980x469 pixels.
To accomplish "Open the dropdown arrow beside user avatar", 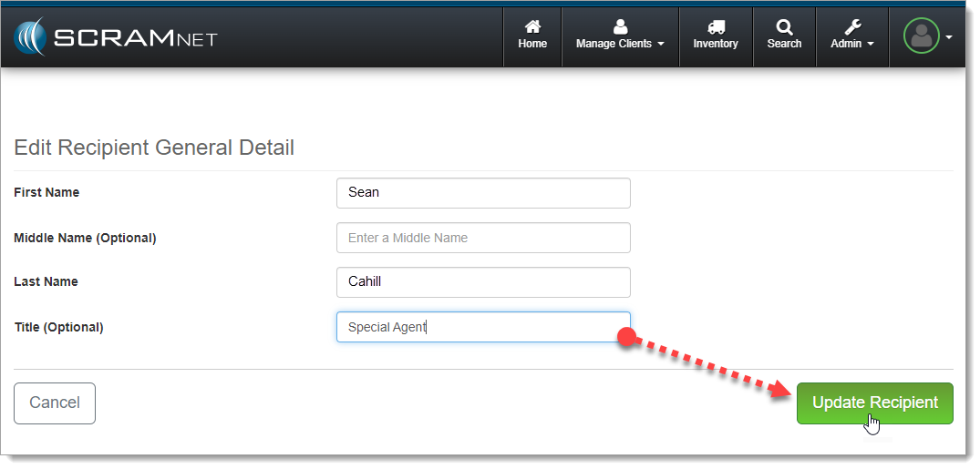I will 949,37.
